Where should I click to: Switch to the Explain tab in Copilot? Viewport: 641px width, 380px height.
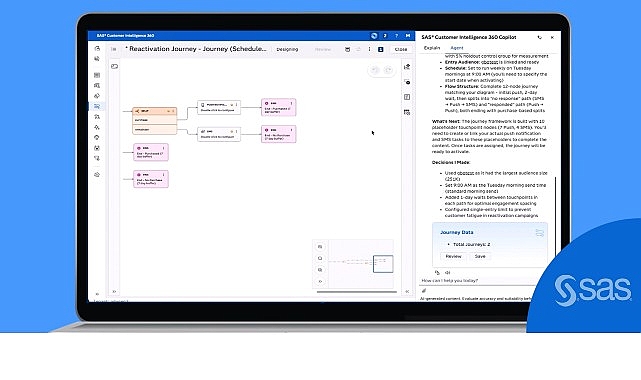tap(432, 48)
